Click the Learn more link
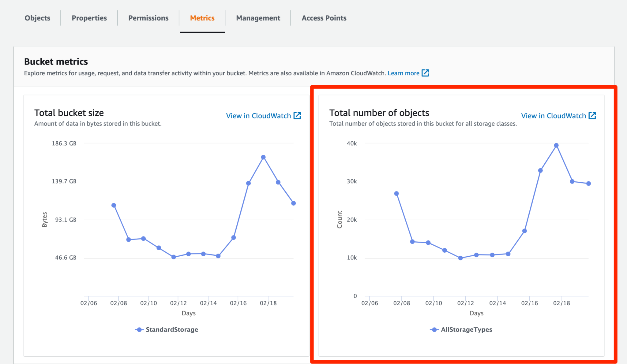The image size is (627, 364). pos(404,73)
